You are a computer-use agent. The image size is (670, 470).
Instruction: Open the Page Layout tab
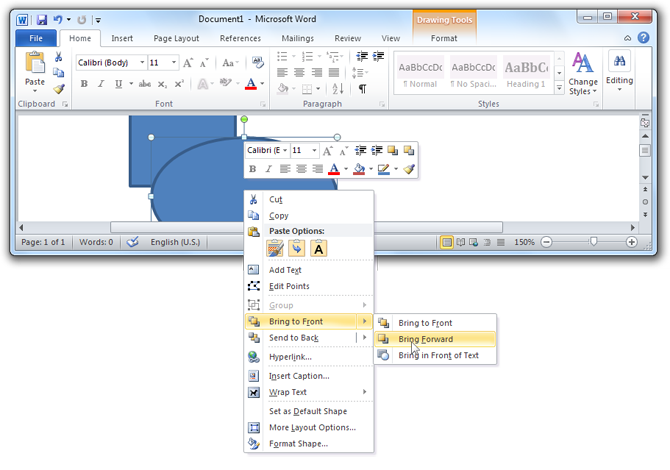[176, 38]
